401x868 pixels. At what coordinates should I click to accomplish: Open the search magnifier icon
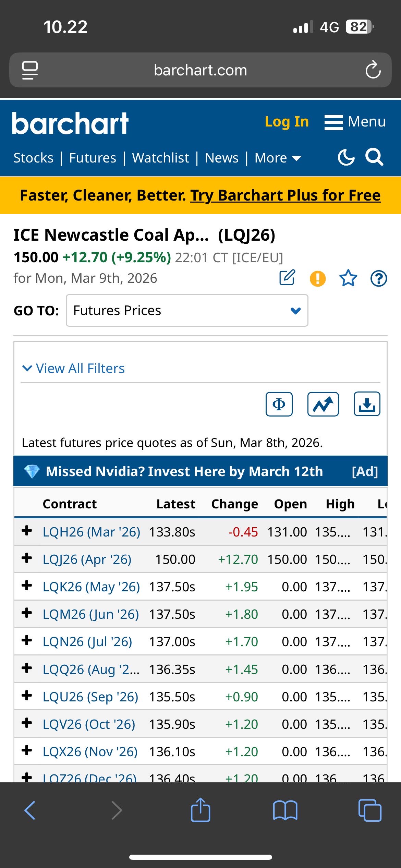374,157
